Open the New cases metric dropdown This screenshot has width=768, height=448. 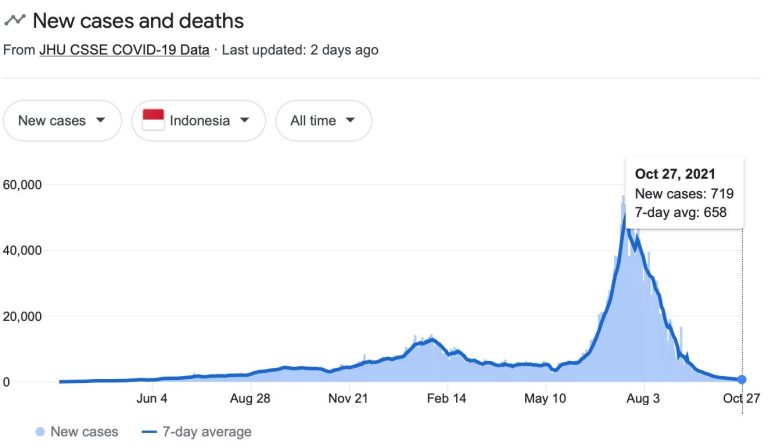pyautogui.click(x=62, y=121)
